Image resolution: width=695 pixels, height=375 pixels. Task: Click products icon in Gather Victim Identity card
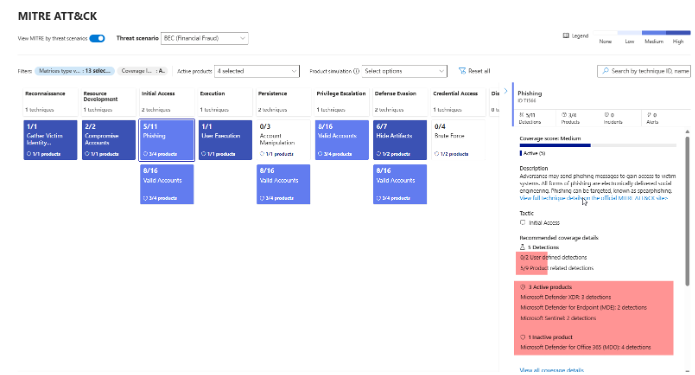point(29,154)
